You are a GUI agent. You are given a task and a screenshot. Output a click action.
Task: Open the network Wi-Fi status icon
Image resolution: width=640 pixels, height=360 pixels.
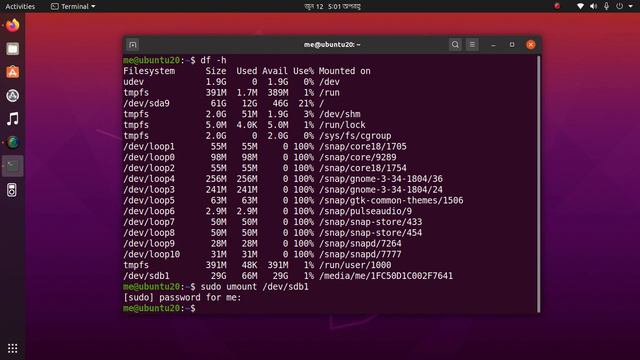tap(580, 6)
